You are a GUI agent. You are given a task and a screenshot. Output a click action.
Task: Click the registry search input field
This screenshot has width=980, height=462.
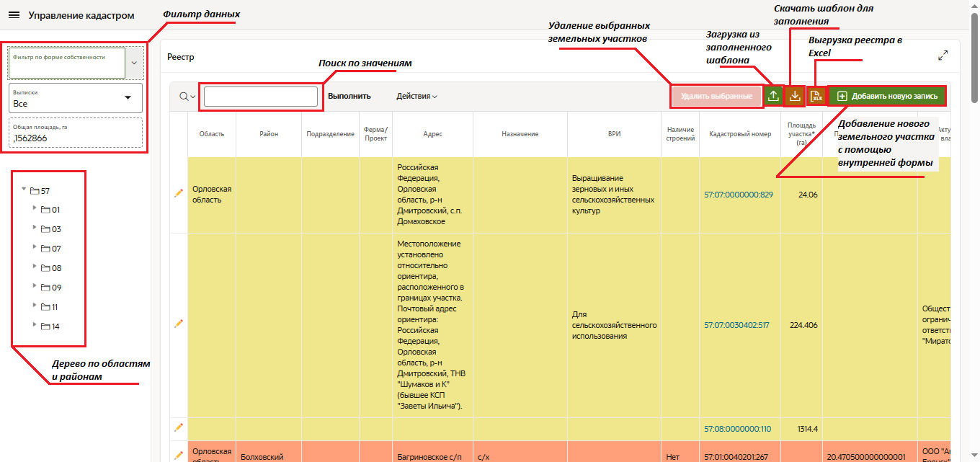coord(261,97)
